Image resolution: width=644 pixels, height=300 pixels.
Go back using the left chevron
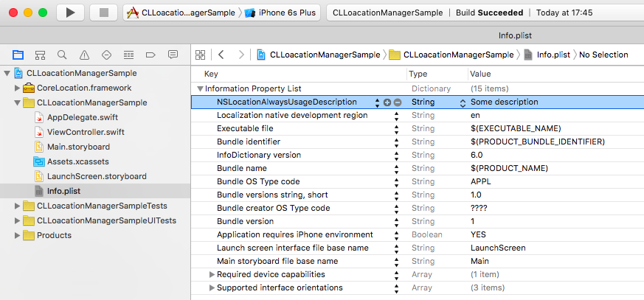click(221, 55)
